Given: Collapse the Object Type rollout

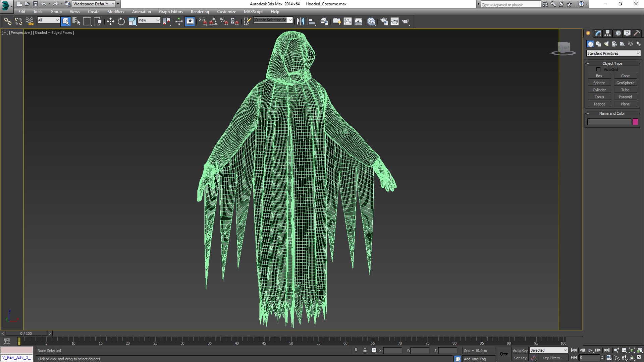Looking at the screenshot, I should tap(612, 63).
